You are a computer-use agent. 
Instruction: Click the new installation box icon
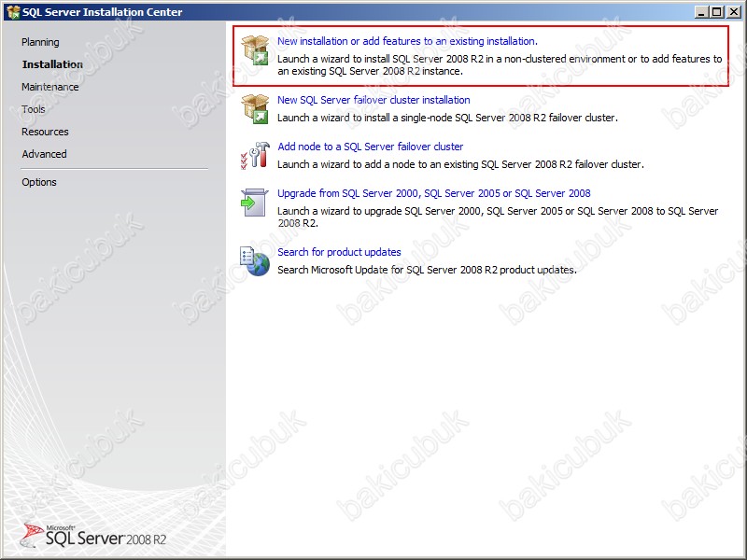[255, 50]
